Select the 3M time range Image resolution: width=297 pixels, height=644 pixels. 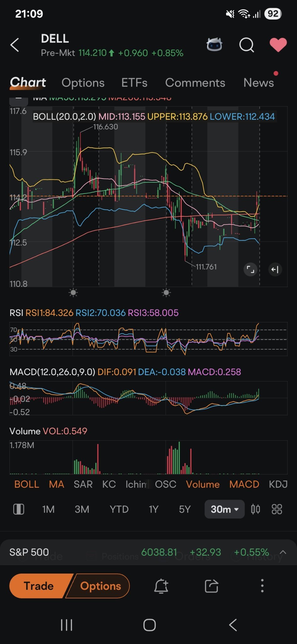point(82,509)
